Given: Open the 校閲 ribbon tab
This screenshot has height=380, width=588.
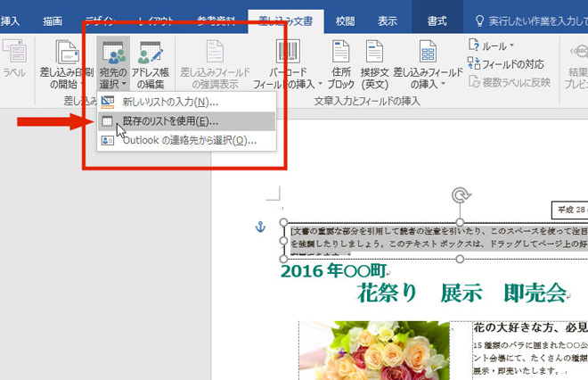Looking at the screenshot, I should click(x=345, y=21).
